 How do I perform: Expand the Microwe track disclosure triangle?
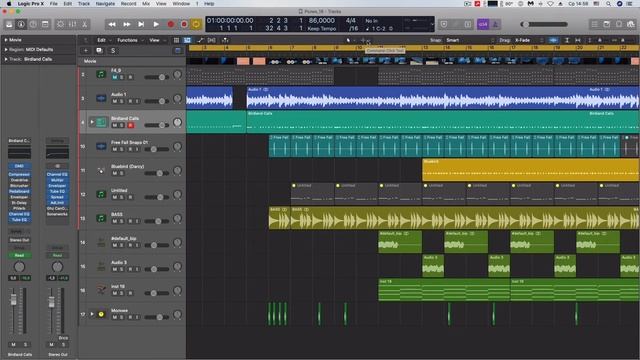click(92, 314)
